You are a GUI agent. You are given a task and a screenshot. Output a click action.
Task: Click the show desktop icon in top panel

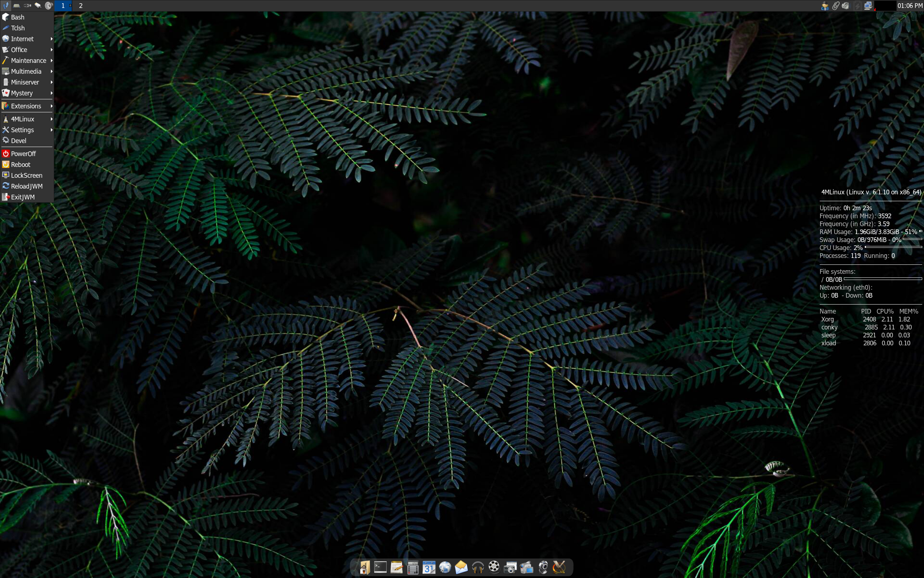point(16,5)
